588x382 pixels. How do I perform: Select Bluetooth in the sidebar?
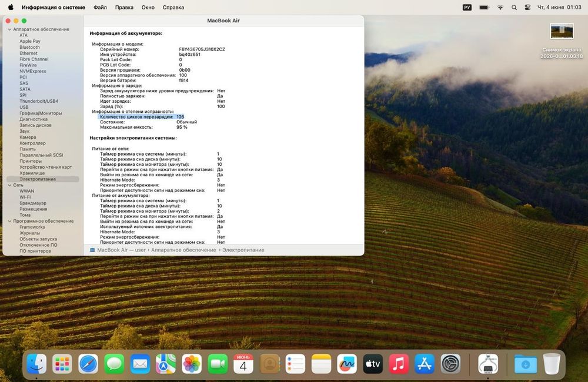tap(29, 47)
